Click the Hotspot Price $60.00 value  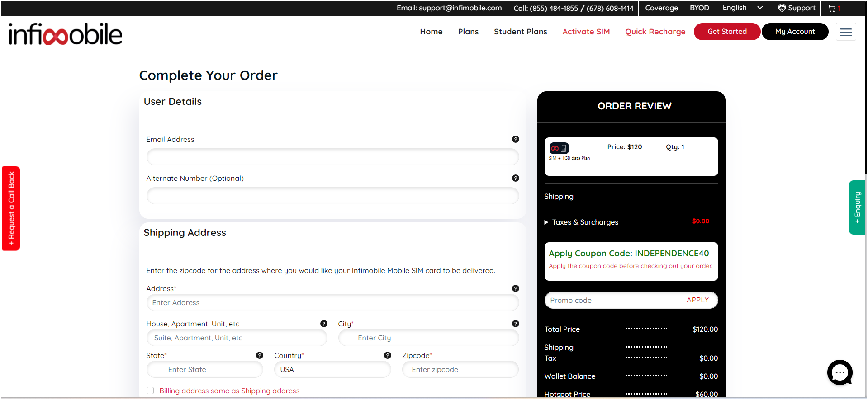pos(707,394)
